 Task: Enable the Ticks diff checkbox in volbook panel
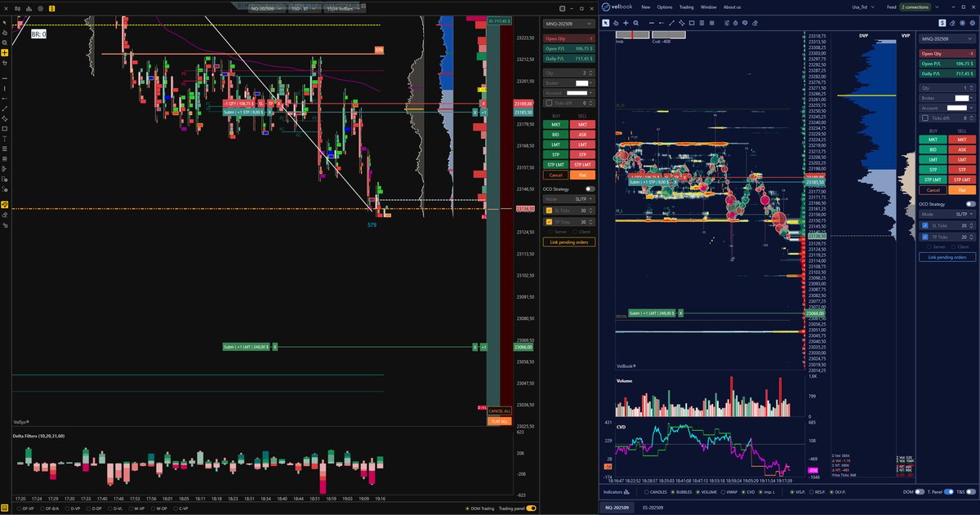925,118
